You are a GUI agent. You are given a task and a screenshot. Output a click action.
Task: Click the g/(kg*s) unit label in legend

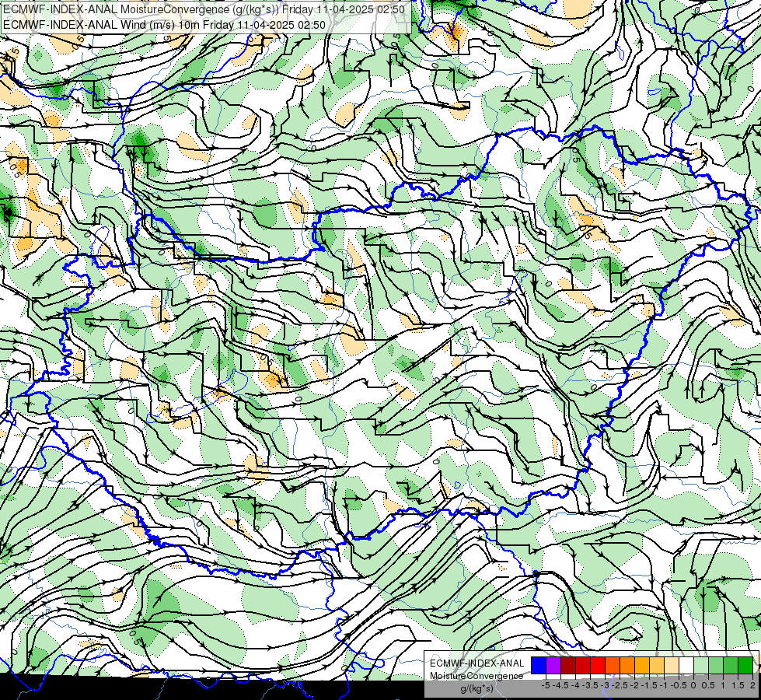pyautogui.click(x=476, y=688)
